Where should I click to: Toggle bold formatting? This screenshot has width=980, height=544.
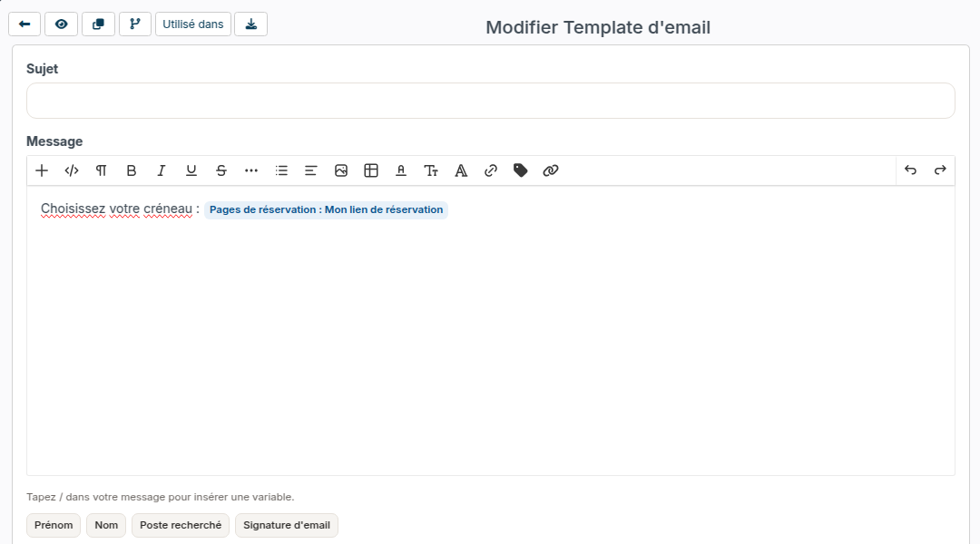132,170
